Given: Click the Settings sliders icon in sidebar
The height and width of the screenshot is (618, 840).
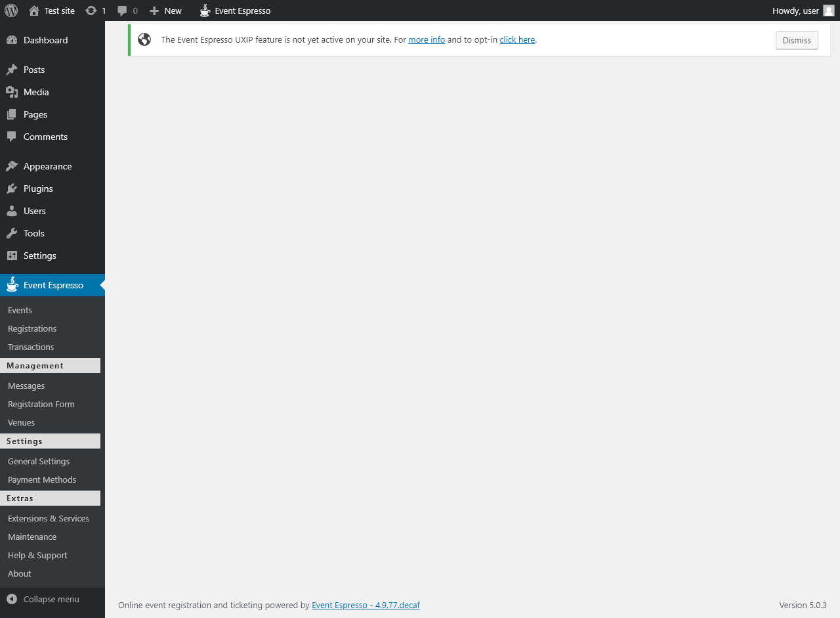Looking at the screenshot, I should coord(12,255).
